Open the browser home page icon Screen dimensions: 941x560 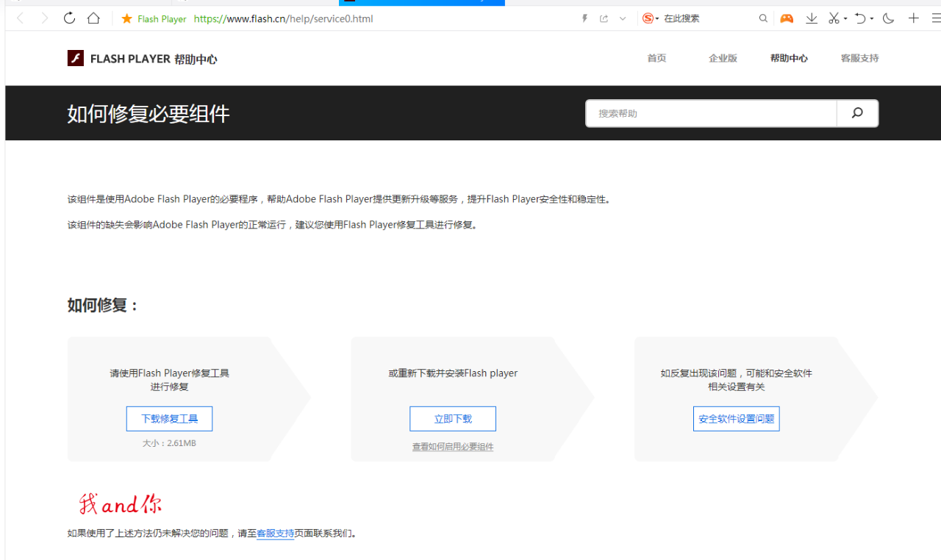[93, 18]
